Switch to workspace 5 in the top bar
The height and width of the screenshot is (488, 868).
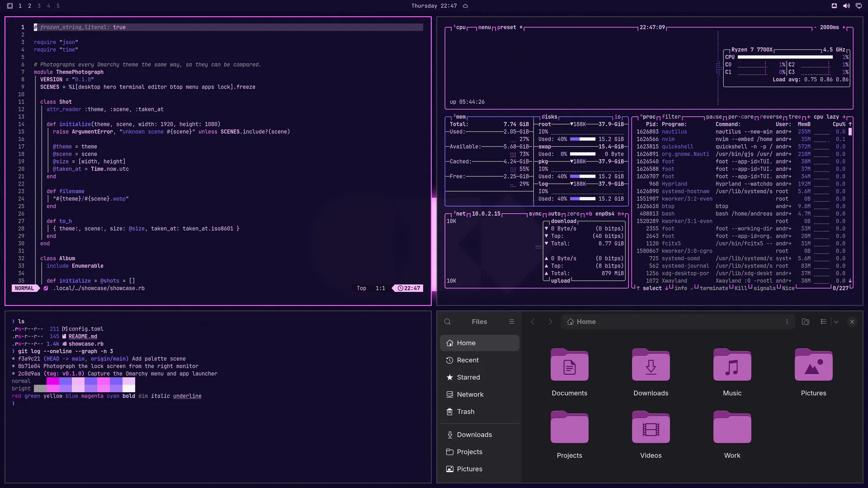[x=58, y=6]
